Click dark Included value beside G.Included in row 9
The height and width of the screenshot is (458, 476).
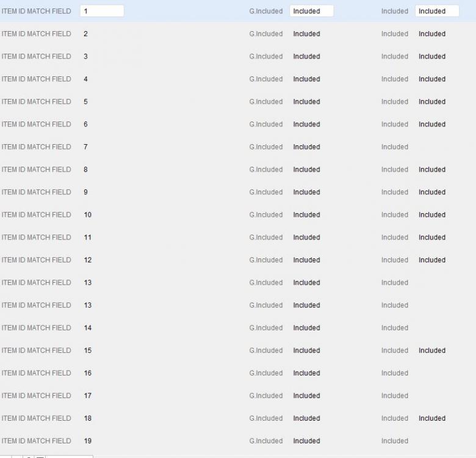(x=306, y=192)
